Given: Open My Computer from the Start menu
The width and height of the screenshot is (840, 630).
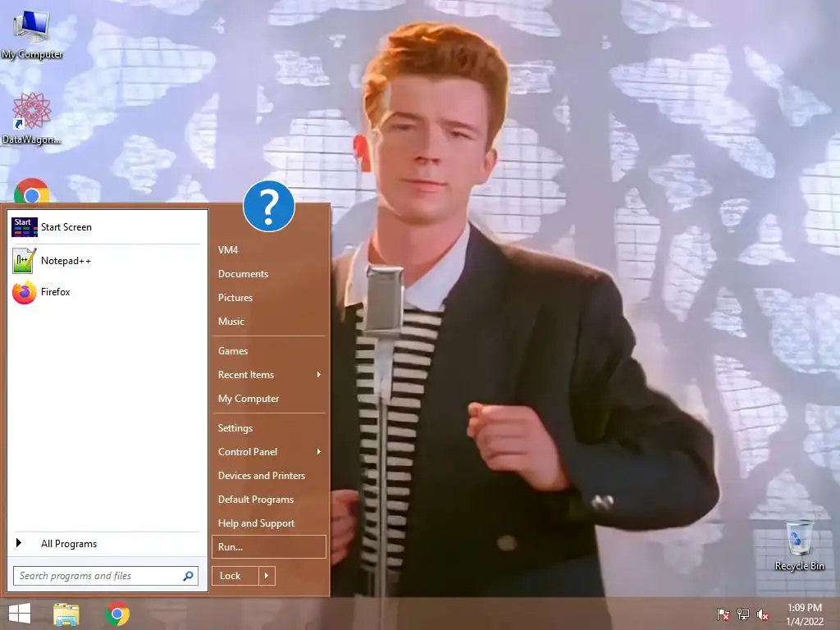Looking at the screenshot, I should pyautogui.click(x=269, y=399).
